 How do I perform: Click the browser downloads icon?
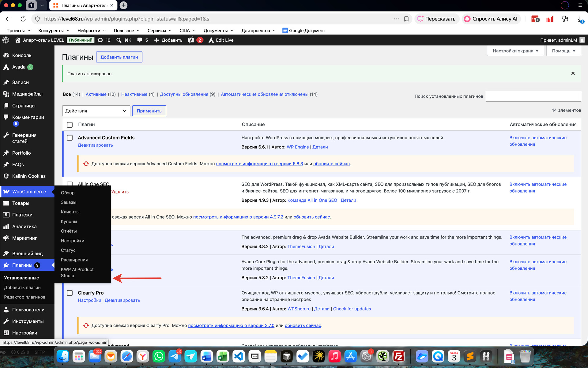[x=580, y=19]
